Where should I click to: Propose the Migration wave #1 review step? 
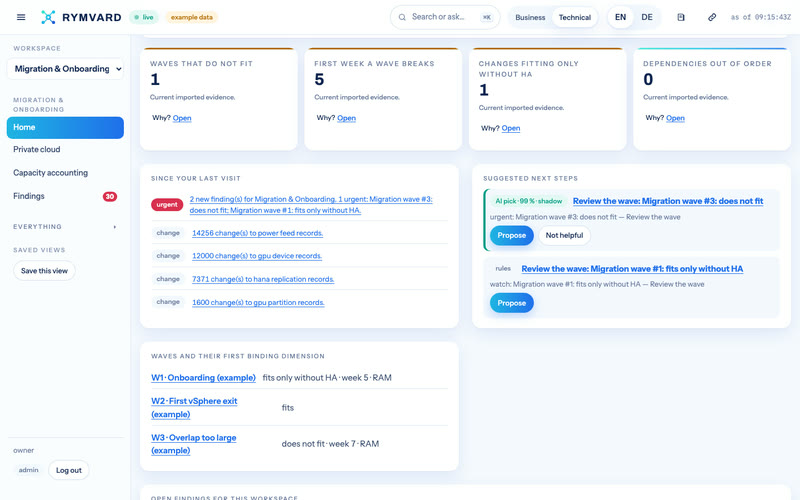click(511, 303)
